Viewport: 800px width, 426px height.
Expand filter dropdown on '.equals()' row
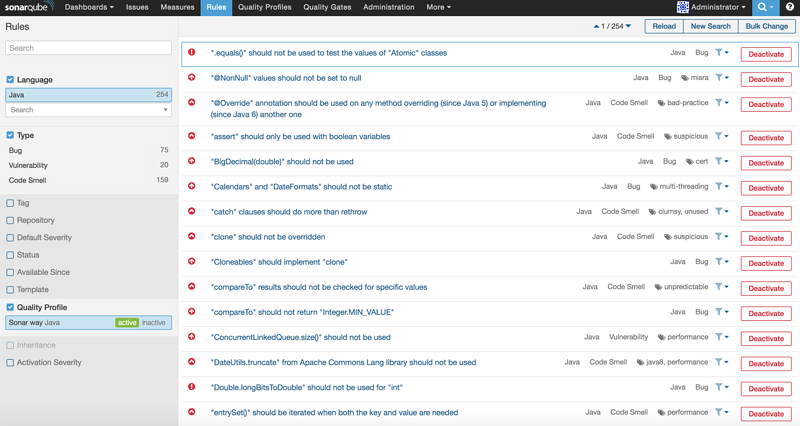[x=727, y=53]
